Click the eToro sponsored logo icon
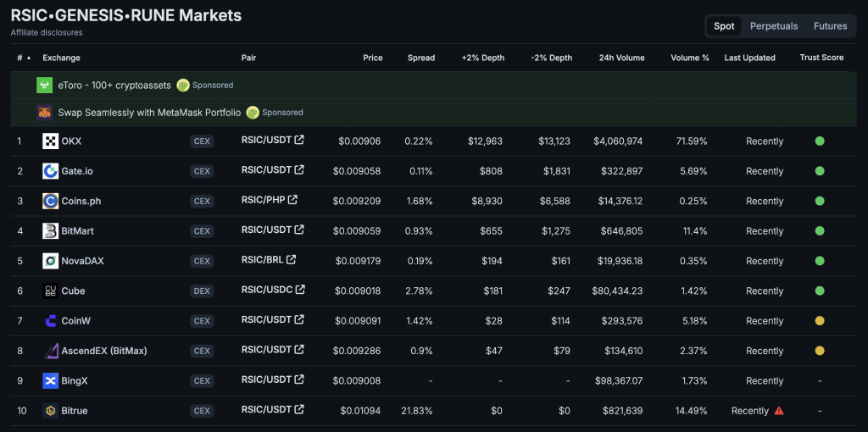The height and width of the screenshot is (432, 868). 44,85
